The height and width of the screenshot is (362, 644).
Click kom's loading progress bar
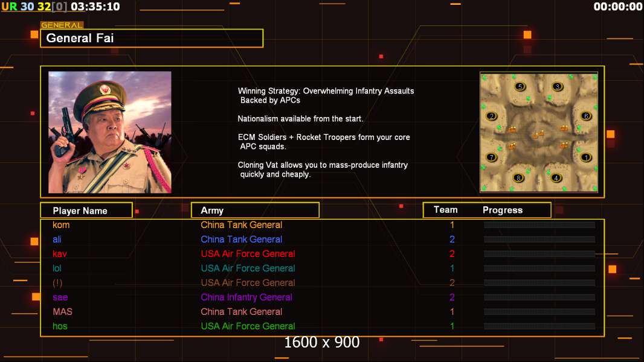pos(539,224)
